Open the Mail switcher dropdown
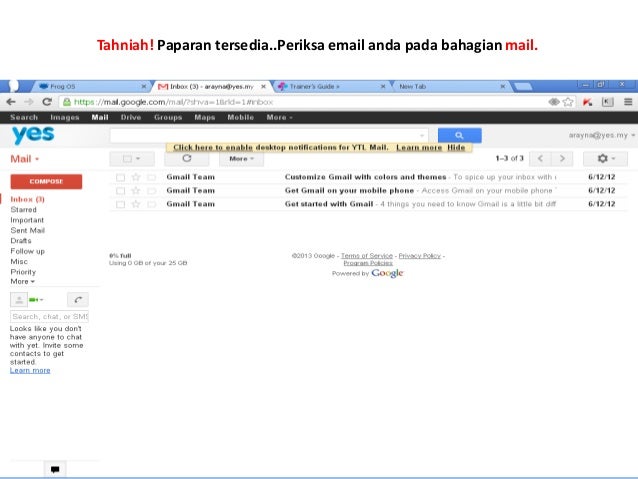638x479 pixels. (25, 159)
